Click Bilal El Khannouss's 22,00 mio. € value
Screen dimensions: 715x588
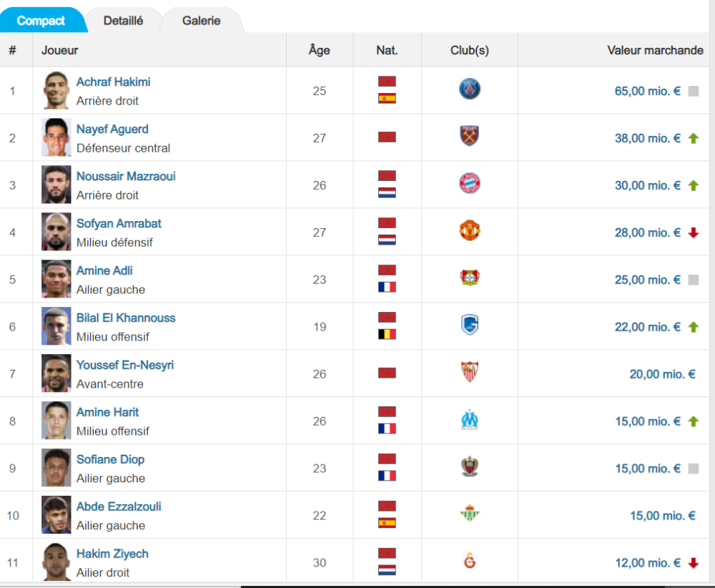pyautogui.click(x=647, y=327)
